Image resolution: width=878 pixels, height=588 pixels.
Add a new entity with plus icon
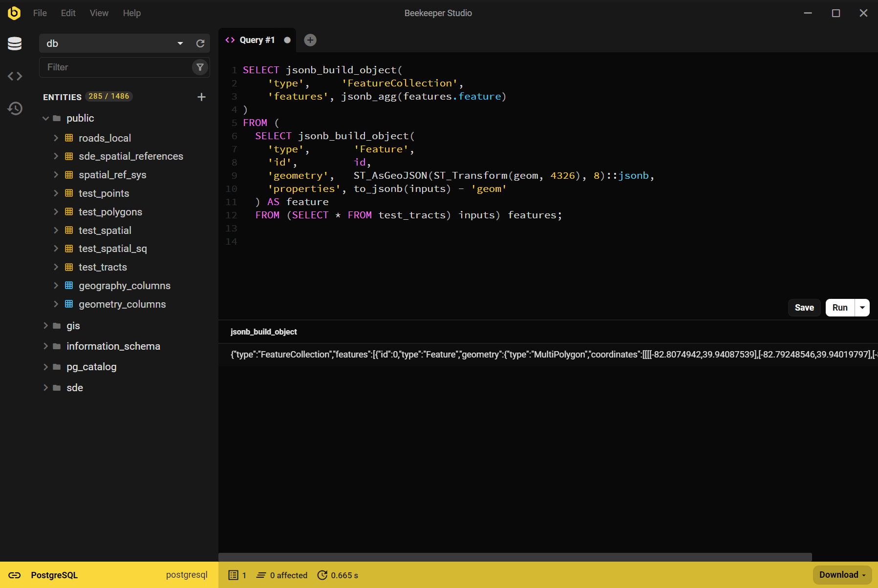click(x=201, y=97)
